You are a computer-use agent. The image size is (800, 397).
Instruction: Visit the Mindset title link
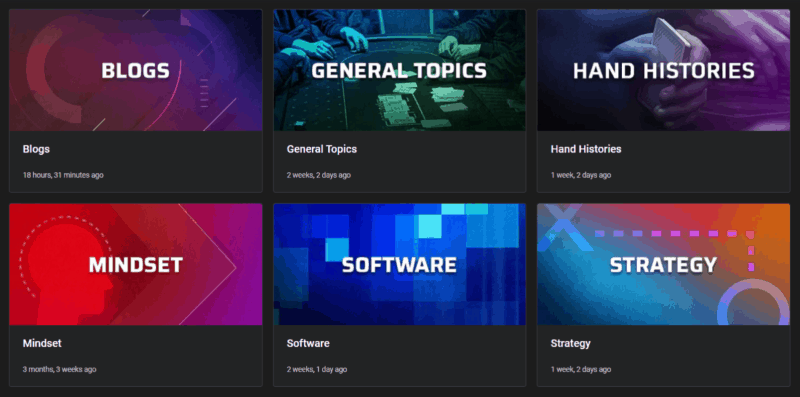[x=42, y=343]
